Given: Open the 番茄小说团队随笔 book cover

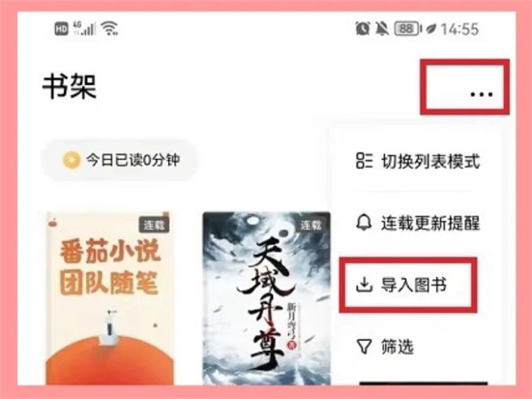Looking at the screenshot, I should pos(109,298).
